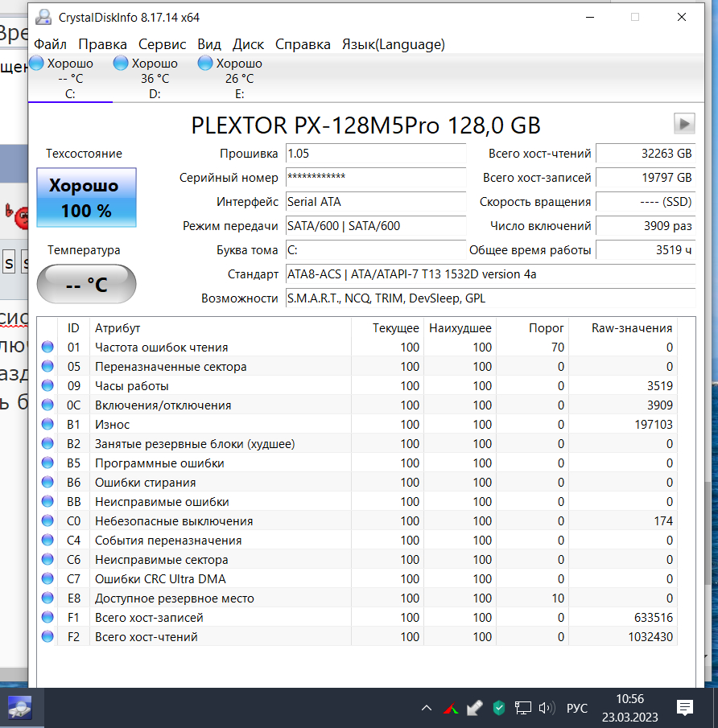Switch to disk E: at 26 °C
The height and width of the screenshot is (728, 718).
pos(239,78)
